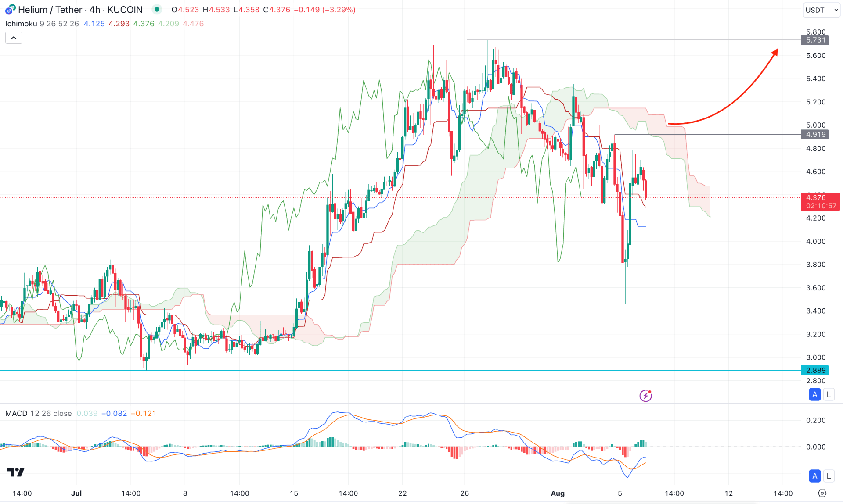The height and width of the screenshot is (504, 843).
Task: Click the MACD value −0.082
Action: 114,413
